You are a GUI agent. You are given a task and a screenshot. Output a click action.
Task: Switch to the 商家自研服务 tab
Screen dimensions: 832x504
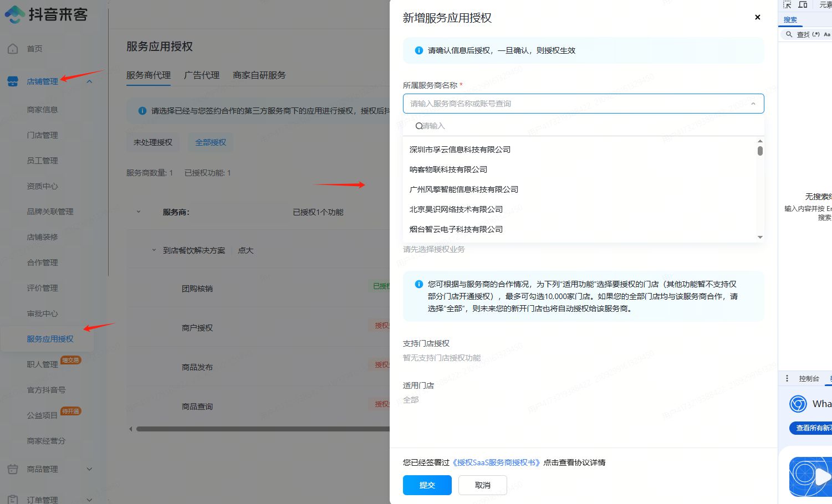(259, 75)
